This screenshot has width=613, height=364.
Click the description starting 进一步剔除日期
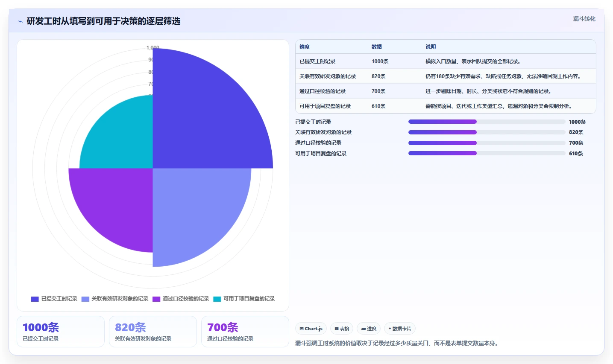[488, 91]
